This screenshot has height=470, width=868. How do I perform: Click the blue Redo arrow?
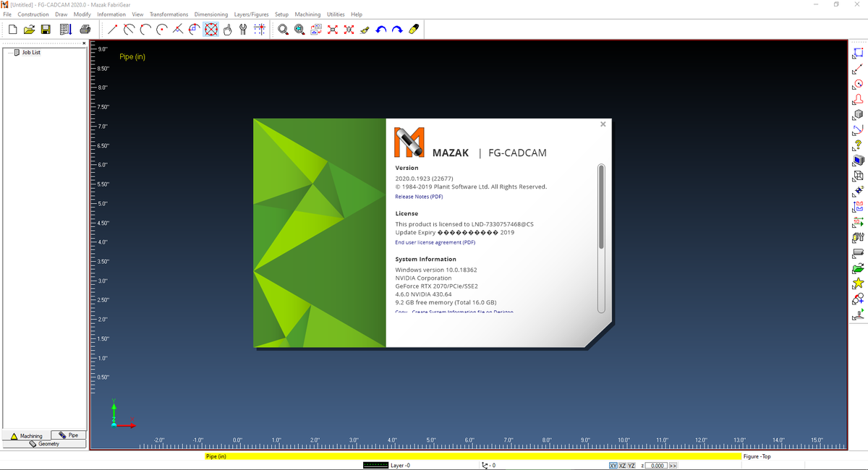tap(397, 30)
